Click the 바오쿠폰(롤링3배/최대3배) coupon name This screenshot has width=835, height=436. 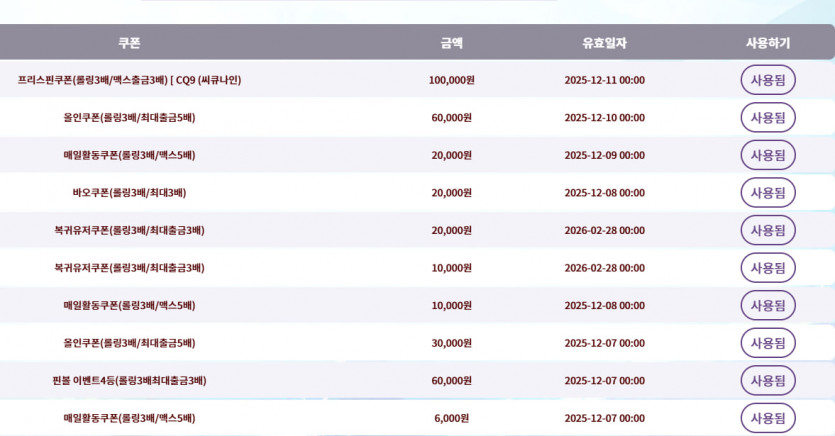(x=129, y=193)
